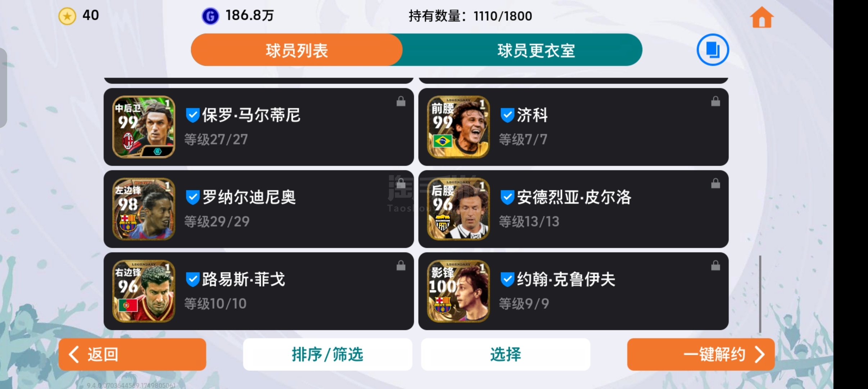
Task: Toggle the blue checkmark beside 济科
Action: (507, 115)
